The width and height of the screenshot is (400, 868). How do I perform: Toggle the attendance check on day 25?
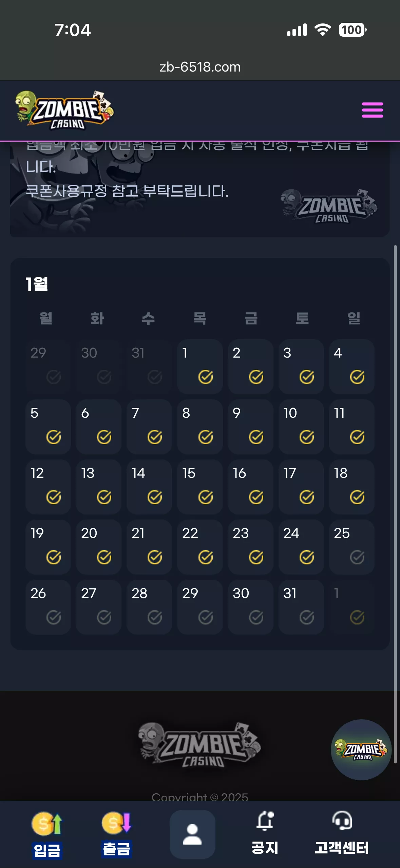pyautogui.click(x=357, y=557)
